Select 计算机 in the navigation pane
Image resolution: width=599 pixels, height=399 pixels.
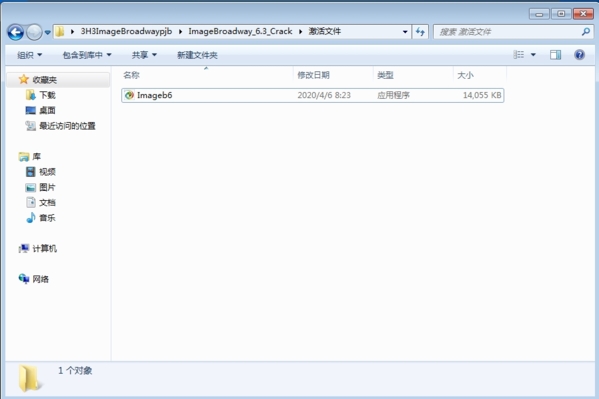(x=45, y=249)
